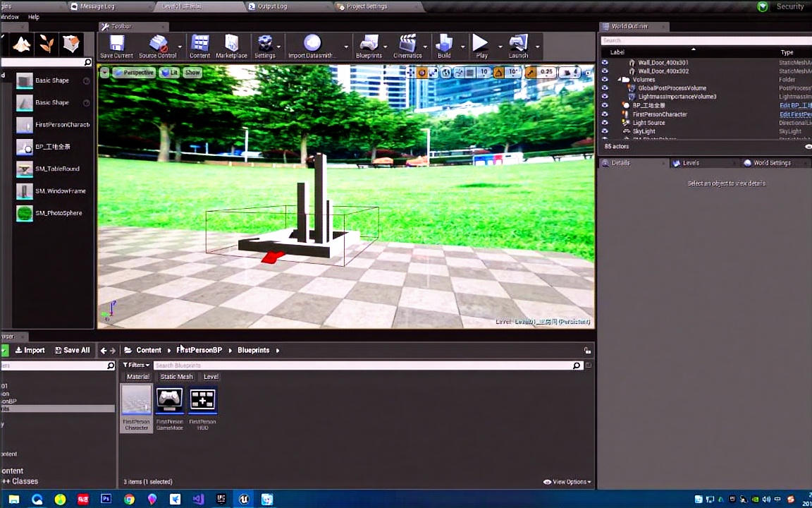Switch to the World Settings tab

point(771,162)
